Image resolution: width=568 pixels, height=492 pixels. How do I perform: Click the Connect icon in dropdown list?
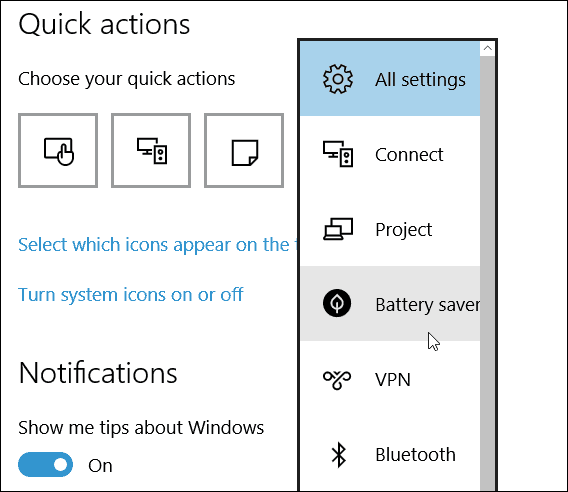tap(338, 154)
